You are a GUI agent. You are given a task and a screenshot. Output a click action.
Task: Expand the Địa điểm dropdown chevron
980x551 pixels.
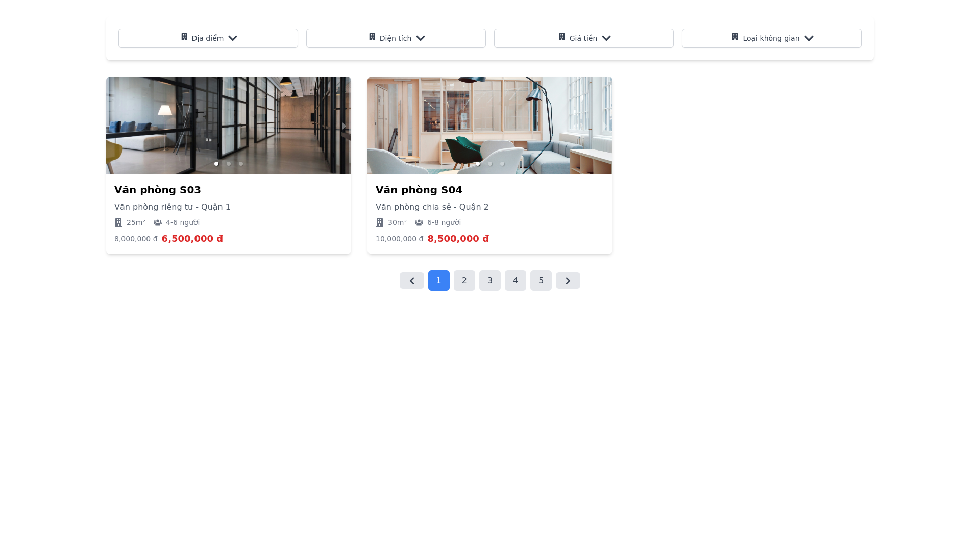(x=233, y=38)
